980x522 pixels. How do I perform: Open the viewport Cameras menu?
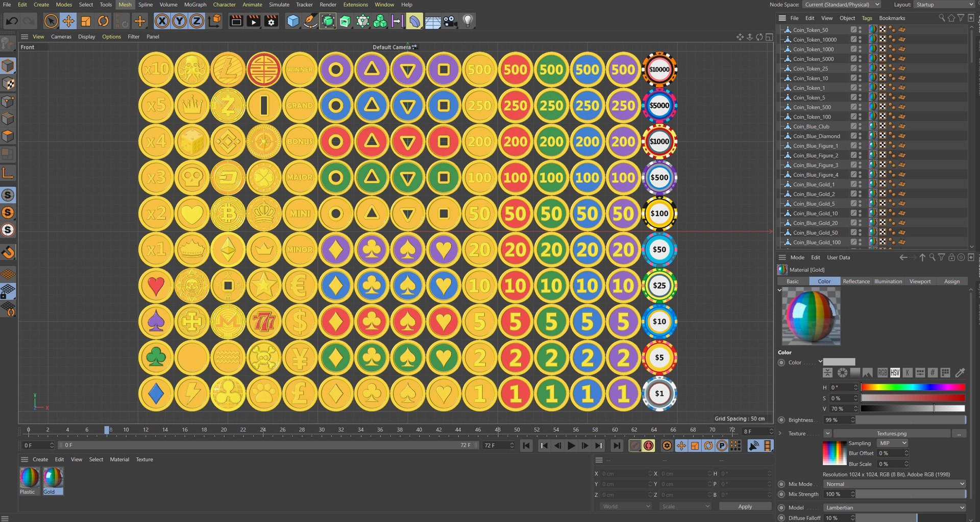click(x=61, y=37)
